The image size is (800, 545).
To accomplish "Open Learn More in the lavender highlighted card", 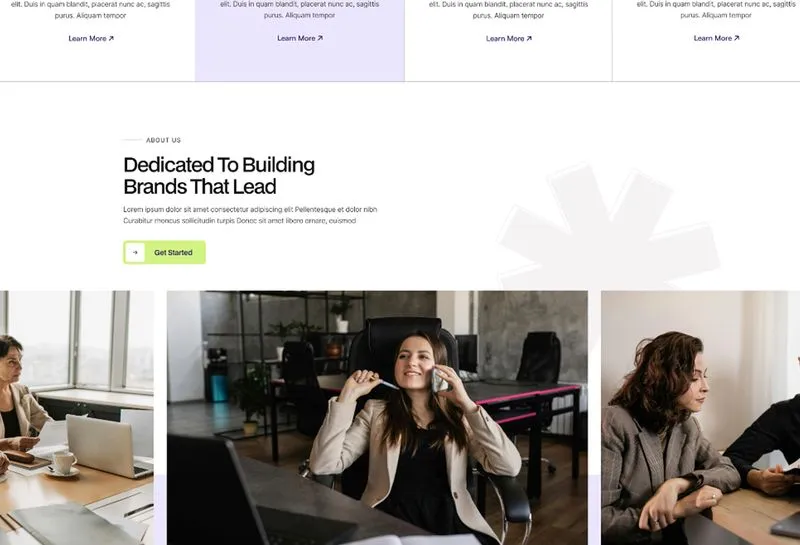I will point(300,38).
